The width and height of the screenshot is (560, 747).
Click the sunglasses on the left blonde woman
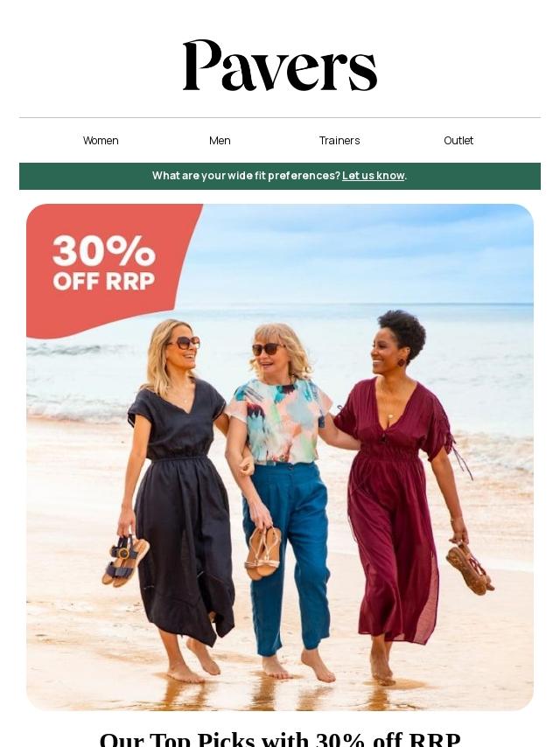coord(185,342)
